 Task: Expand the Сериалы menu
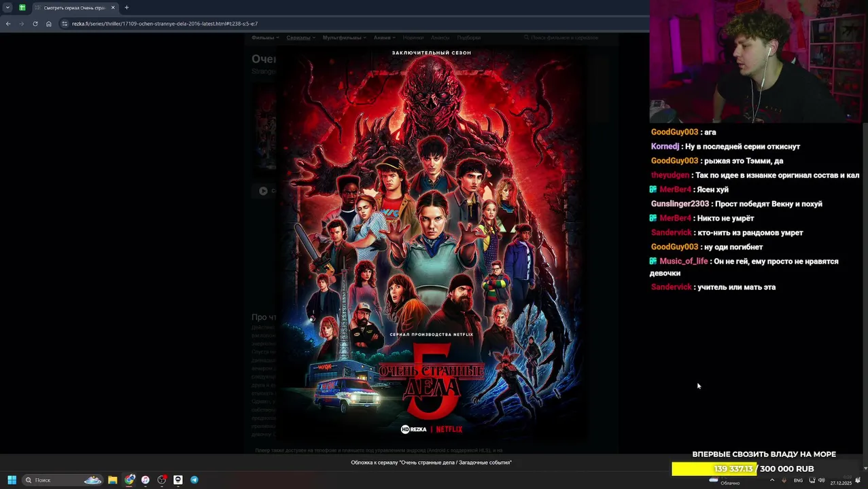[300, 38]
